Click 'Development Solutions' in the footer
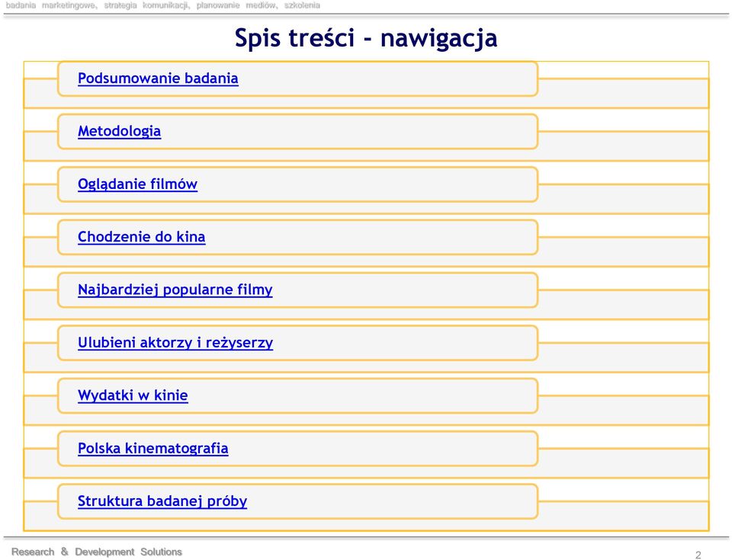732x560 pixels. pyautogui.click(x=128, y=552)
